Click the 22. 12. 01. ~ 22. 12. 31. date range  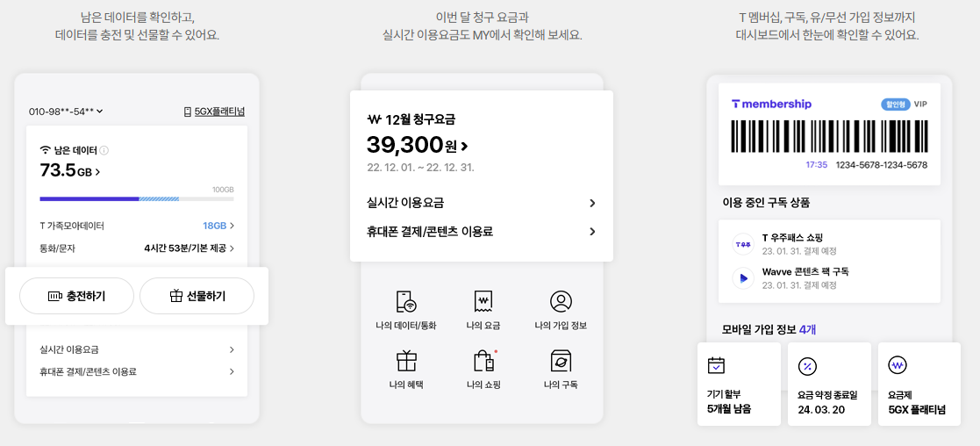coord(420,168)
